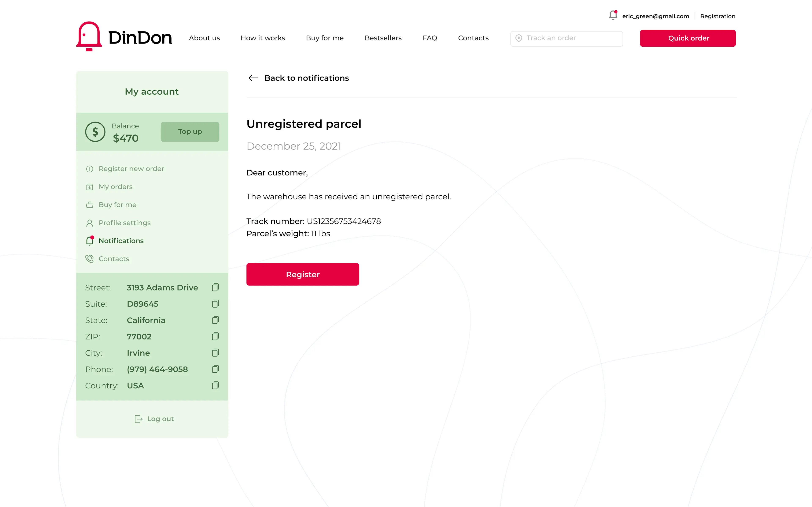Copy the Phone number value

(215, 369)
